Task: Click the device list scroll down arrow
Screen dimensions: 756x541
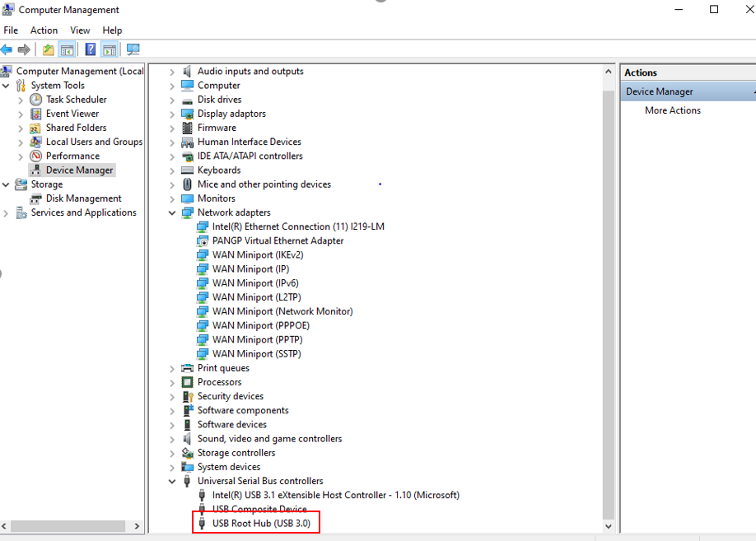Action: pyautogui.click(x=609, y=526)
